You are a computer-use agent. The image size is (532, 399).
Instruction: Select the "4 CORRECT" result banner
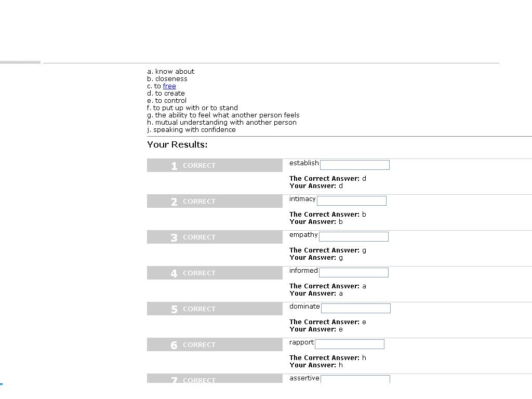pyautogui.click(x=215, y=273)
